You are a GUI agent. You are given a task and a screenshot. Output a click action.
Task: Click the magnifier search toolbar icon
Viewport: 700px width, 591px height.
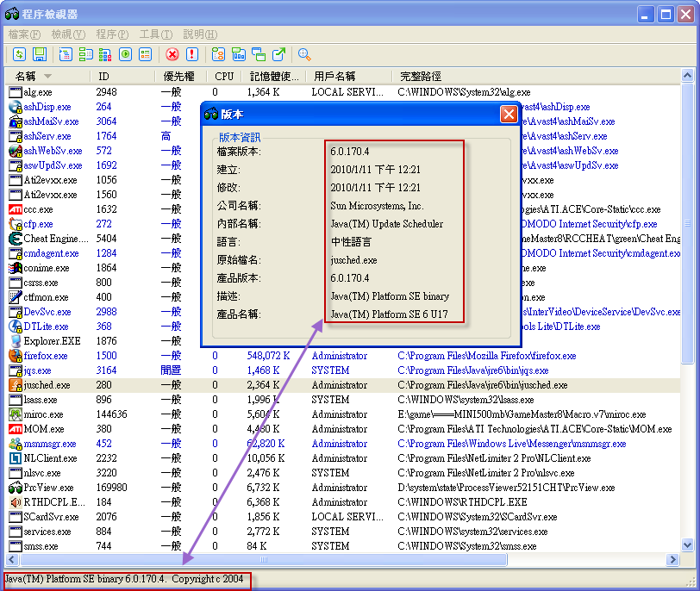pos(304,54)
